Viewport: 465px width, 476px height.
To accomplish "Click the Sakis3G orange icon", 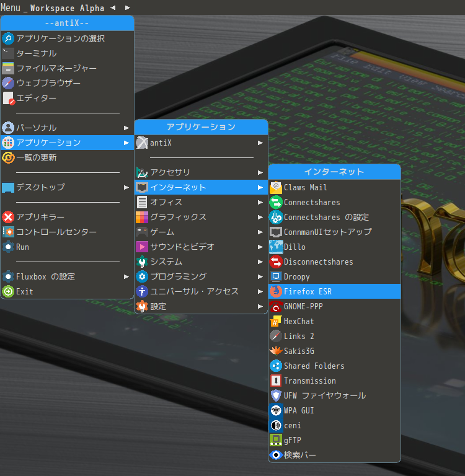I will pos(276,351).
